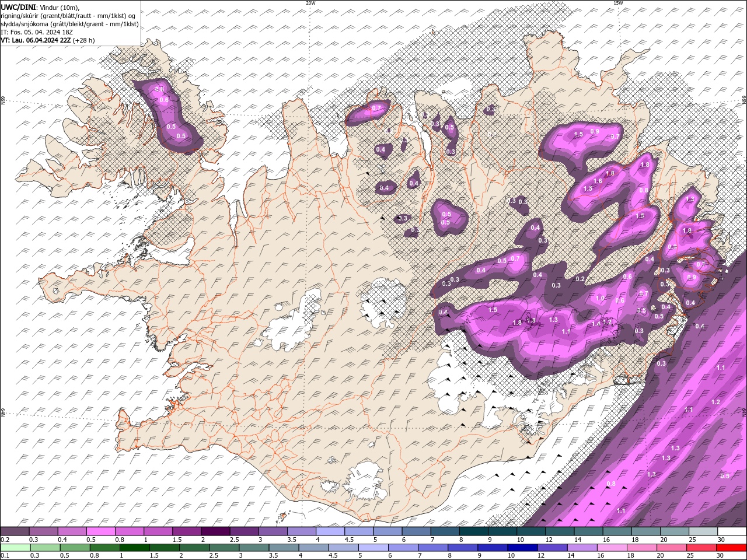Click the UWC/DINI map title text
The image size is (747, 560).
(18, 6)
